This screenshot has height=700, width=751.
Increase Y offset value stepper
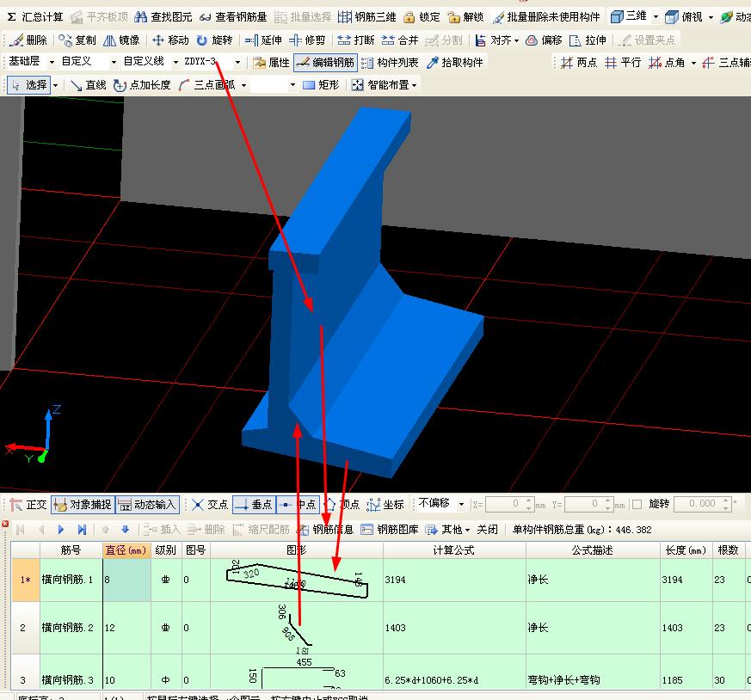tap(607, 500)
